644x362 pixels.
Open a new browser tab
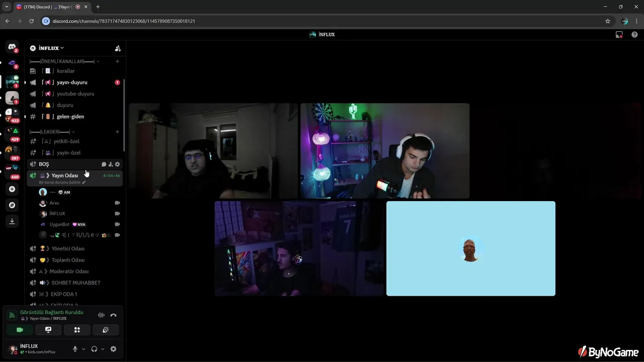point(98,7)
